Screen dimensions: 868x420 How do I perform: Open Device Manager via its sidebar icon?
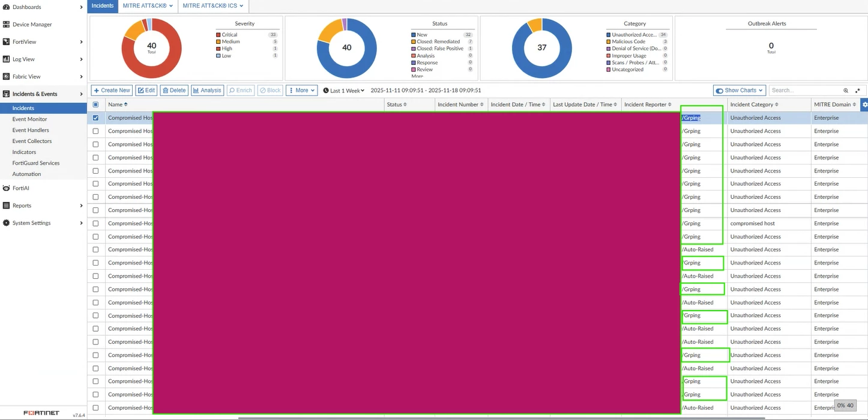[x=6, y=25]
